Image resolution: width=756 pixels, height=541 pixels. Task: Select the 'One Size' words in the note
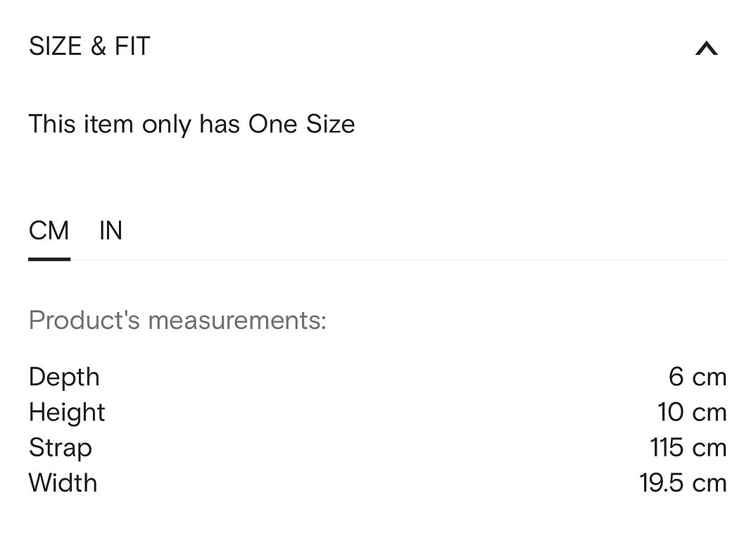302,124
